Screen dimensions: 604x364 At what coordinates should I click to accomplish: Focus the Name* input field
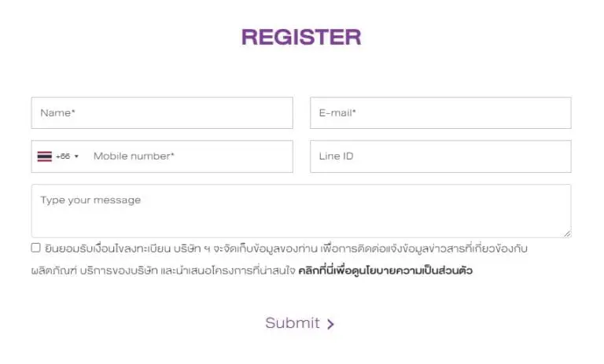162,113
